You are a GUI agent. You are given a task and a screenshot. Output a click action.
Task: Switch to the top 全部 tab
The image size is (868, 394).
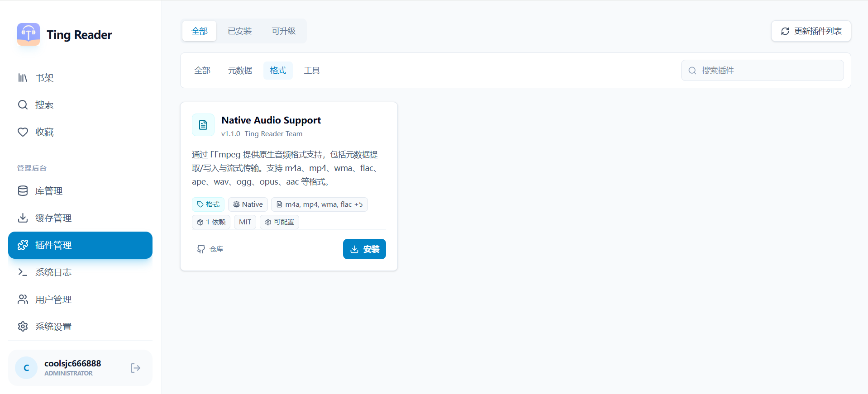(x=200, y=31)
